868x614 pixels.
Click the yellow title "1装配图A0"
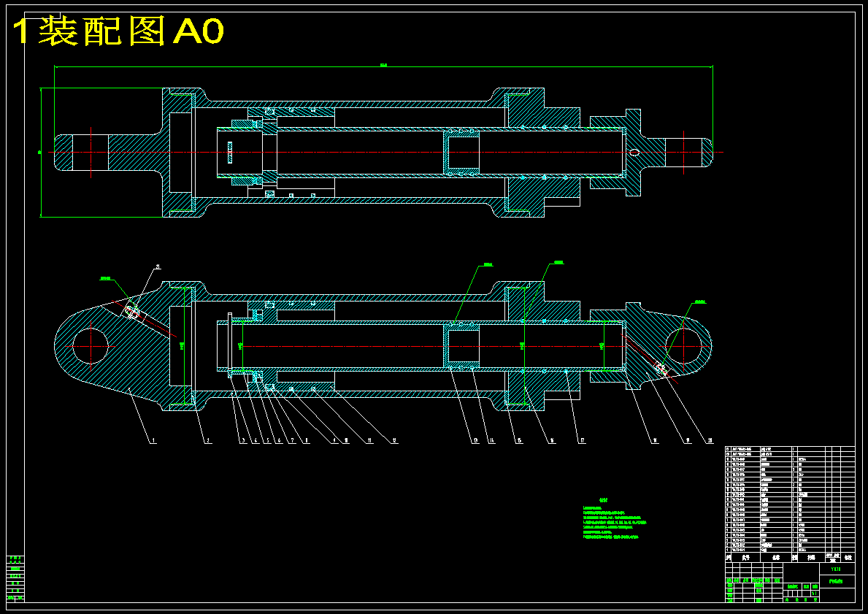(118, 31)
